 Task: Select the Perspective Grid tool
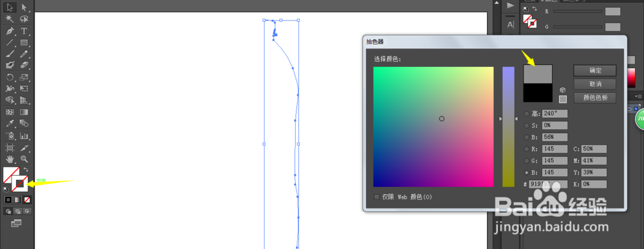click(24, 100)
